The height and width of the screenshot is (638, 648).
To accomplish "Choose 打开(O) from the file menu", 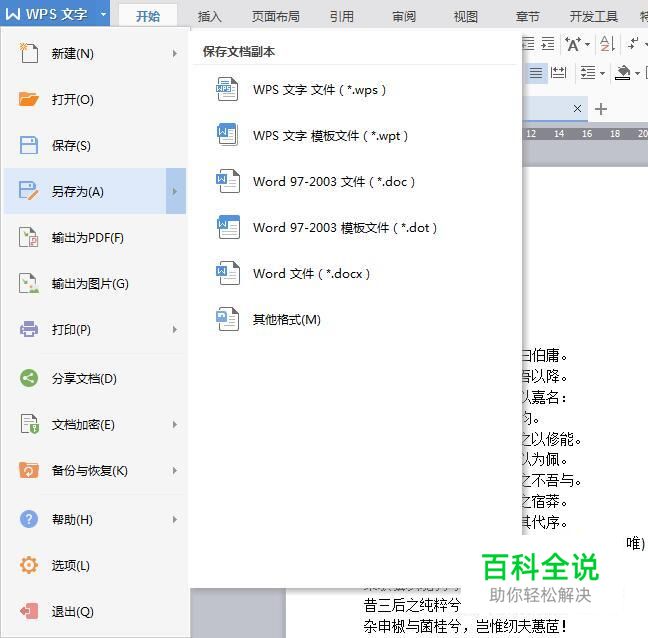I will pyautogui.click(x=95, y=100).
